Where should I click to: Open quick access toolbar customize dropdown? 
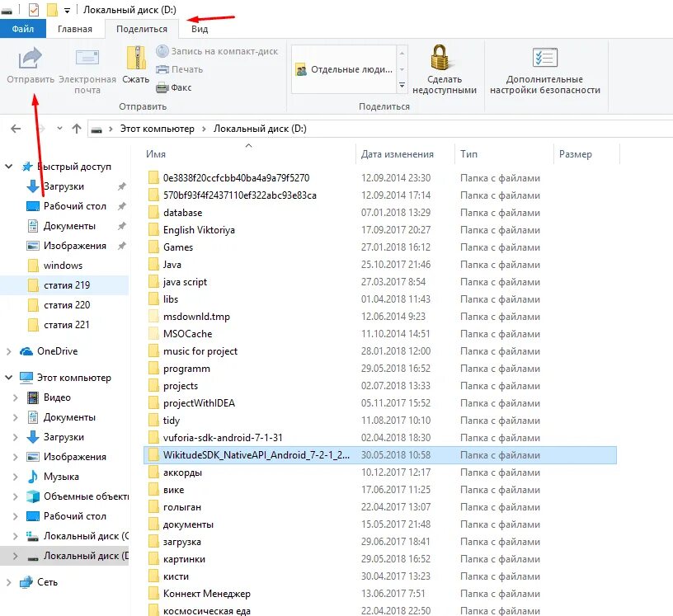(67, 10)
